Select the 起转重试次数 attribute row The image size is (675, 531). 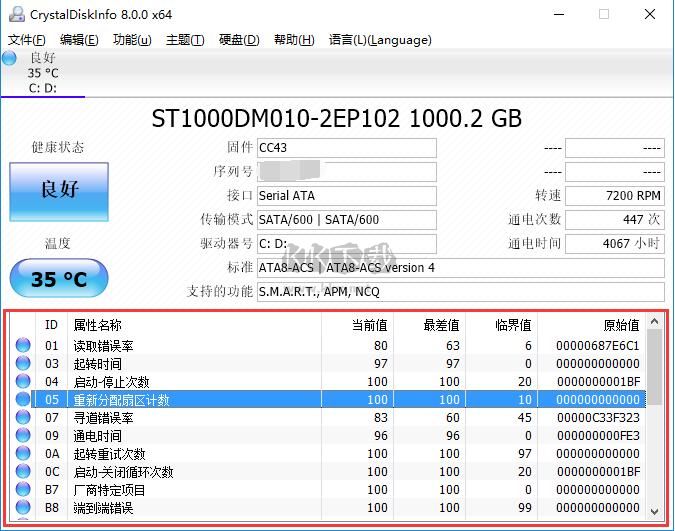328,453
